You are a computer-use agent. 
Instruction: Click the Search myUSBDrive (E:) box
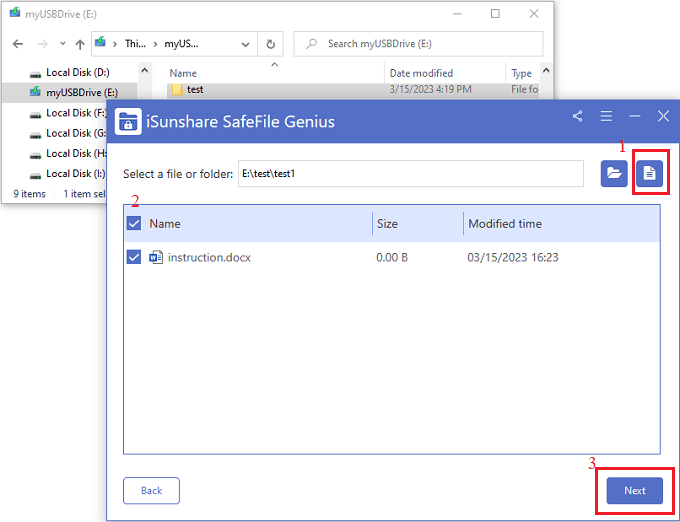418,44
